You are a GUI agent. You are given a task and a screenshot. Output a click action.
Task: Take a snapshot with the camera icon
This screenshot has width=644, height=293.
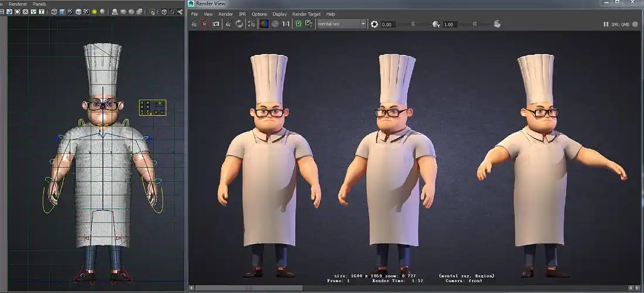(216, 24)
